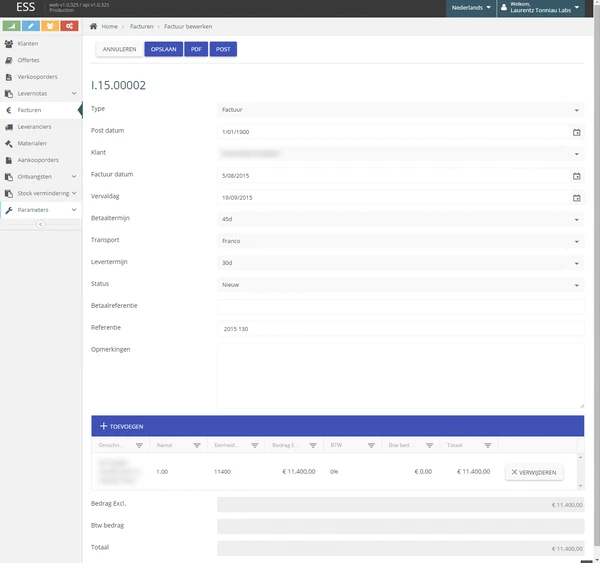The image size is (600, 563).
Task: Open Leveranciers in the sidebar
Action: [41, 127]
